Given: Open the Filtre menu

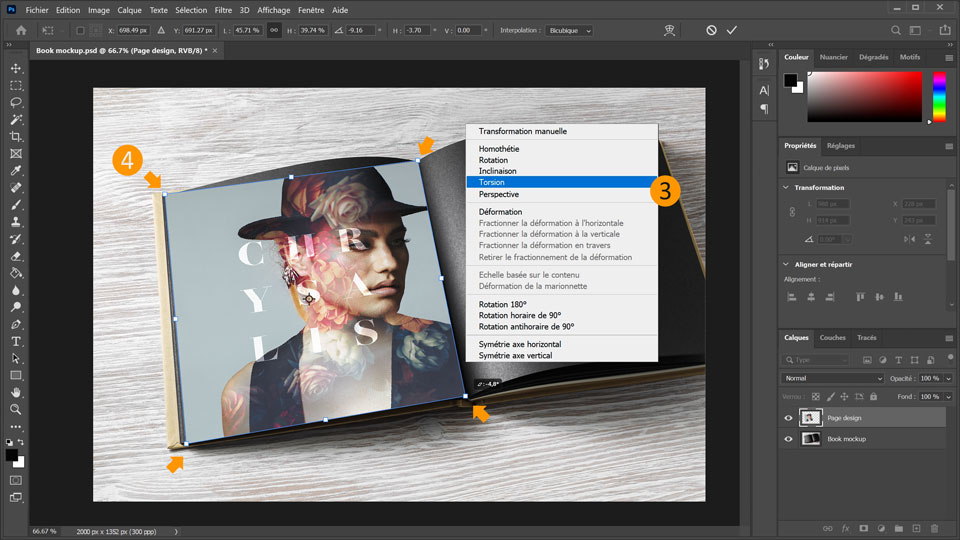Looking at the screenshot, I should (222, 9).
